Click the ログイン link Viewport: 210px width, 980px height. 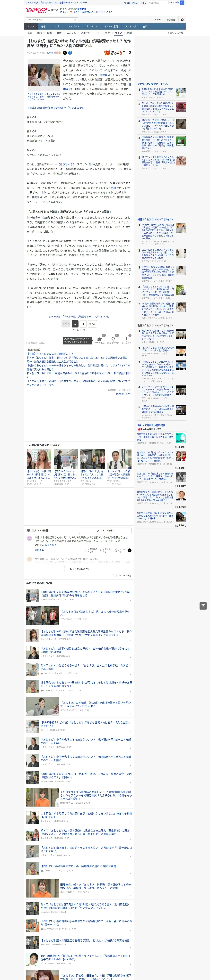click(x=64, y=12)
